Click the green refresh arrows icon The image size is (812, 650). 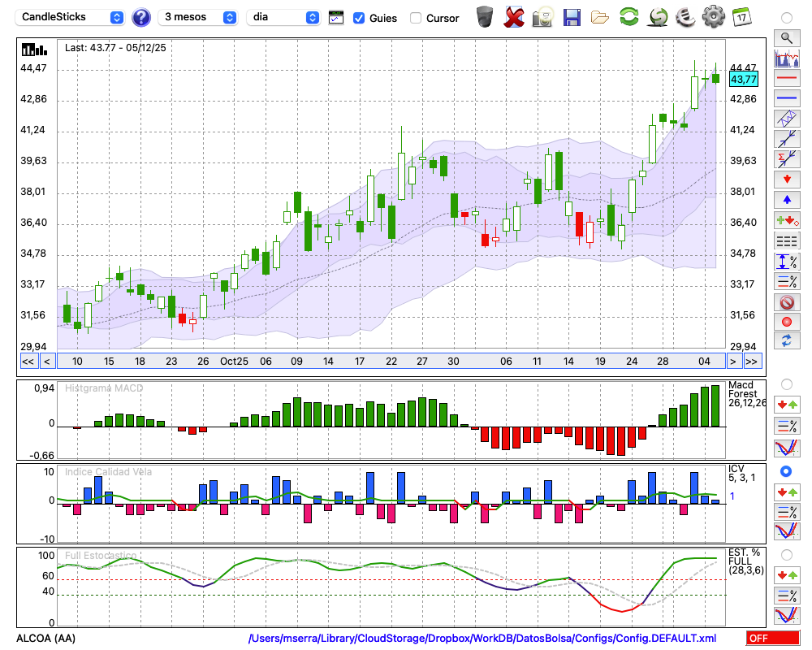pos(628,17)
